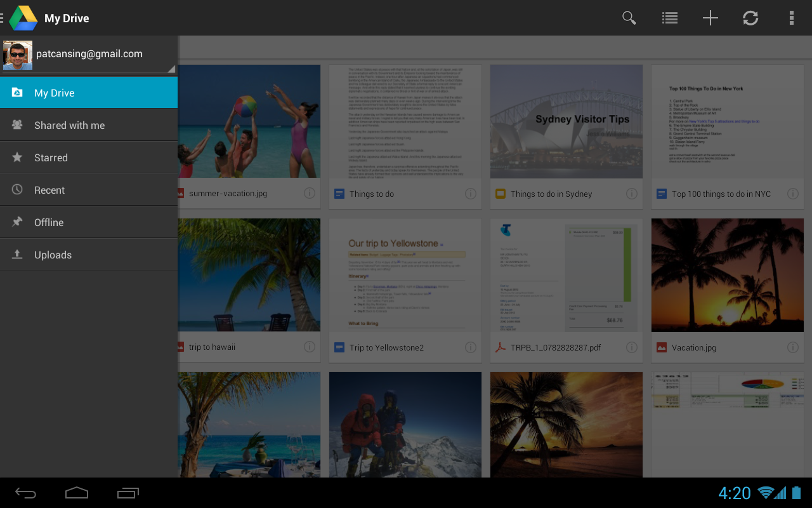Tap the Google Drive logo
Image resolution: width=812 pixels, height=508 pixels.
[23, 18]
